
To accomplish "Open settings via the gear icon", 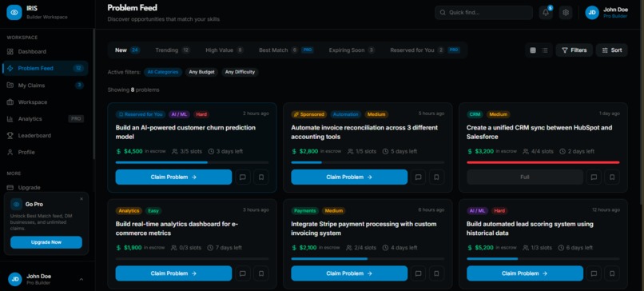I will pyautogui.click(x=566, y=13).
